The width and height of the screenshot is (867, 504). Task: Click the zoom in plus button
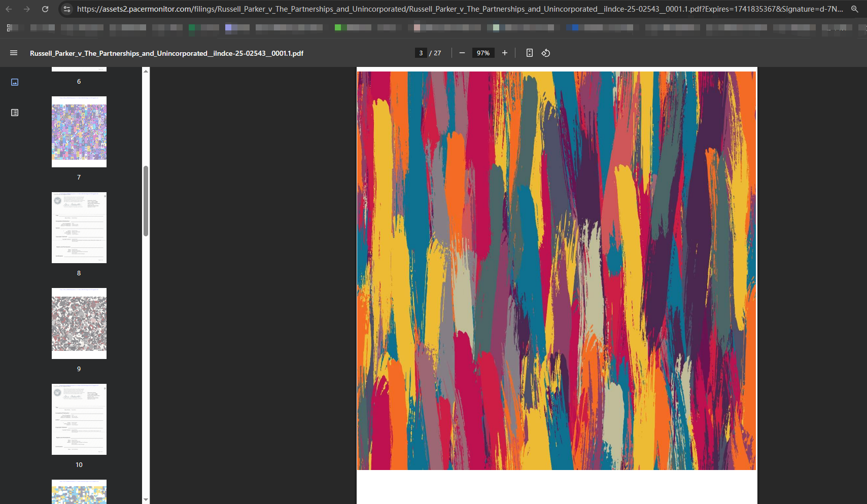tap(504, 53)
